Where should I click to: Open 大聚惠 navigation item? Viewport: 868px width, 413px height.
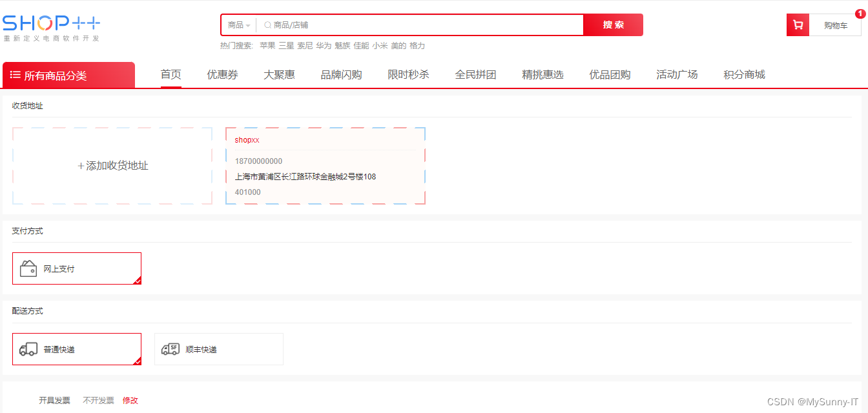[x=280, y=74]
